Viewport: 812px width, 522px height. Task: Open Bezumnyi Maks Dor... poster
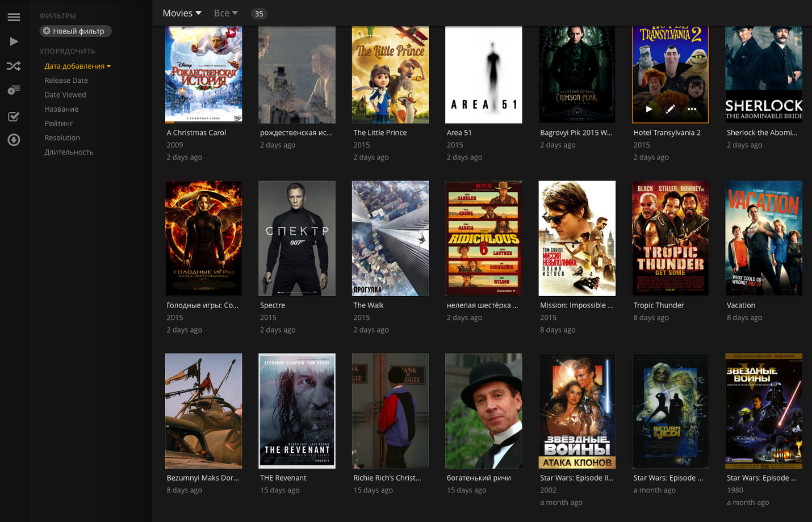(x=203, y=411)
